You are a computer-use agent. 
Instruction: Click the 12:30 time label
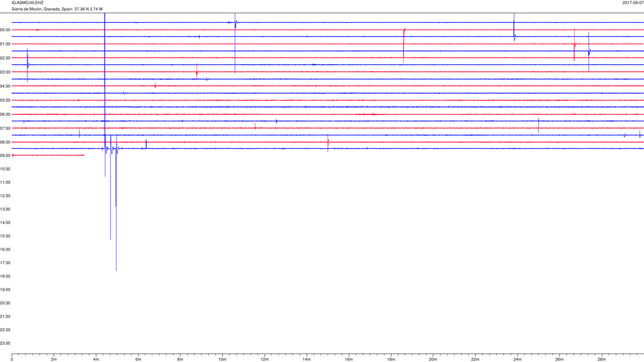[x=5, y=196]
